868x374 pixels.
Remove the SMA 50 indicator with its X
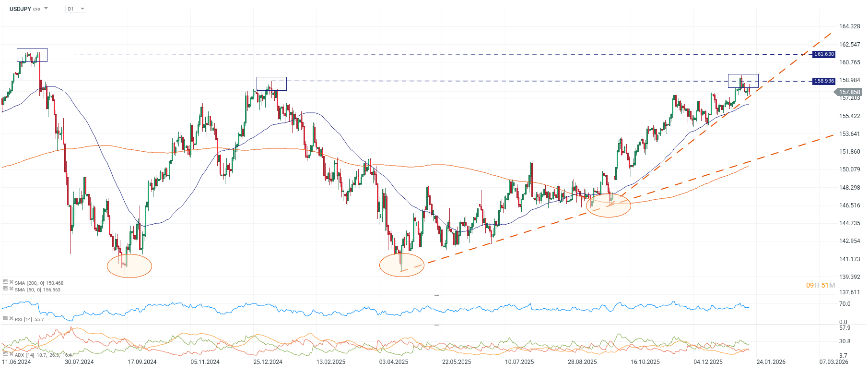coord(11,289)
